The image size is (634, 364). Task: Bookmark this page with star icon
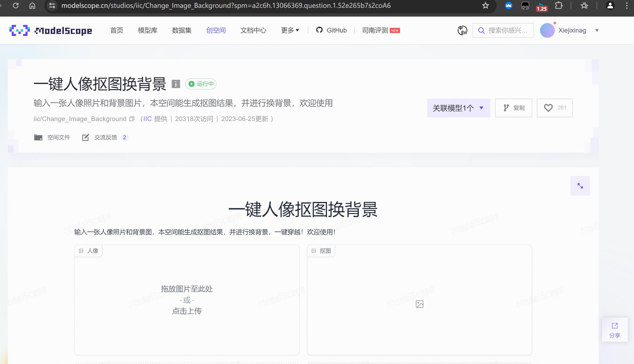click(485, 6)
